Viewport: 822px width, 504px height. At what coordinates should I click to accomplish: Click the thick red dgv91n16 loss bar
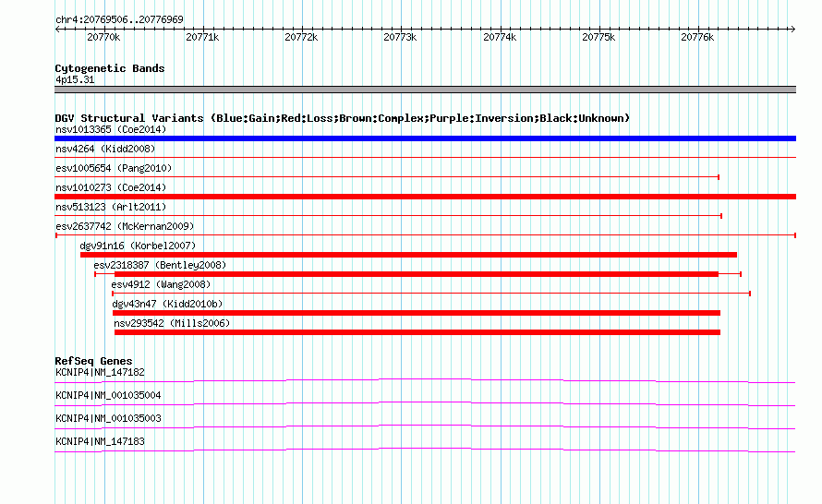(x=408, y=255)
